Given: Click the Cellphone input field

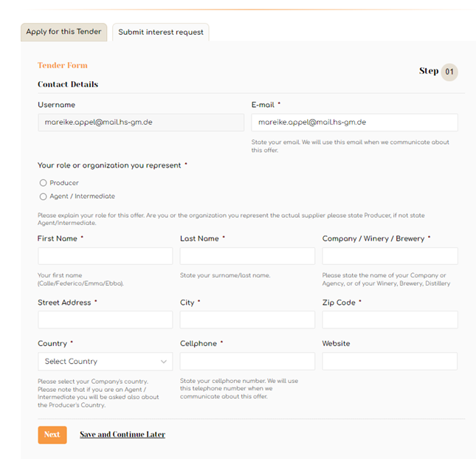Looking at the screenshot, I should tap(247, 361).
